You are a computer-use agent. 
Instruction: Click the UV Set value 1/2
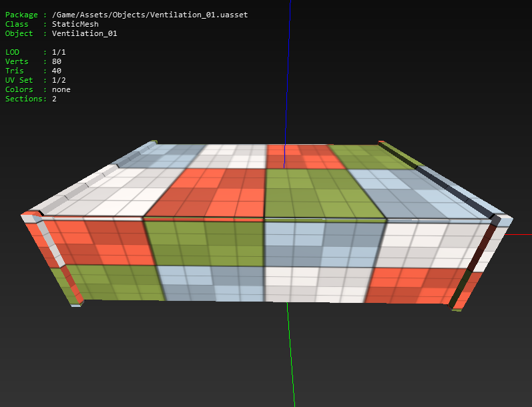59,80
